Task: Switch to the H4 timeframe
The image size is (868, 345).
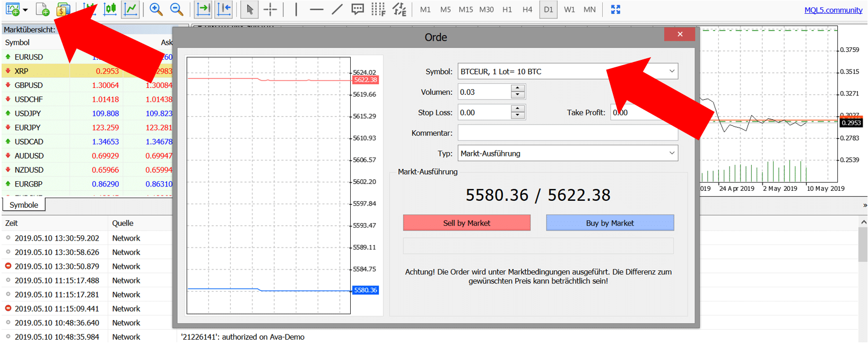Action: [x=527, y=10]
